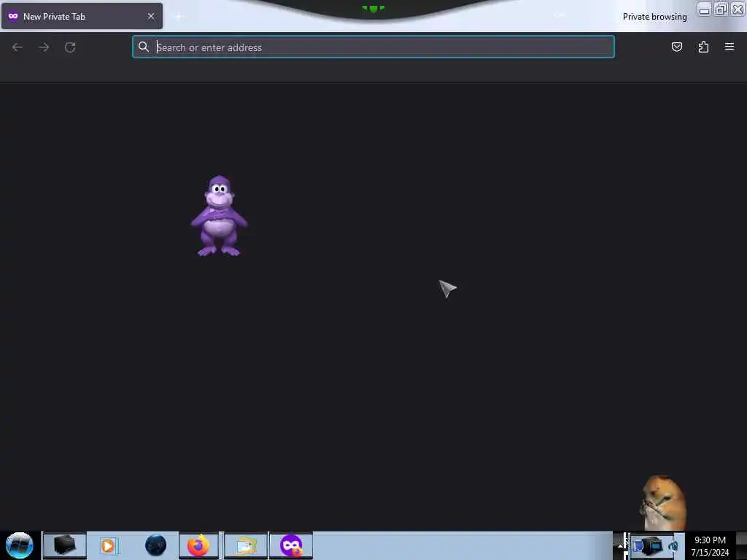Click the Private browsing label
The height and width of the screenshot is (560, 747).
pyautogui.click(x=654, y=17)
